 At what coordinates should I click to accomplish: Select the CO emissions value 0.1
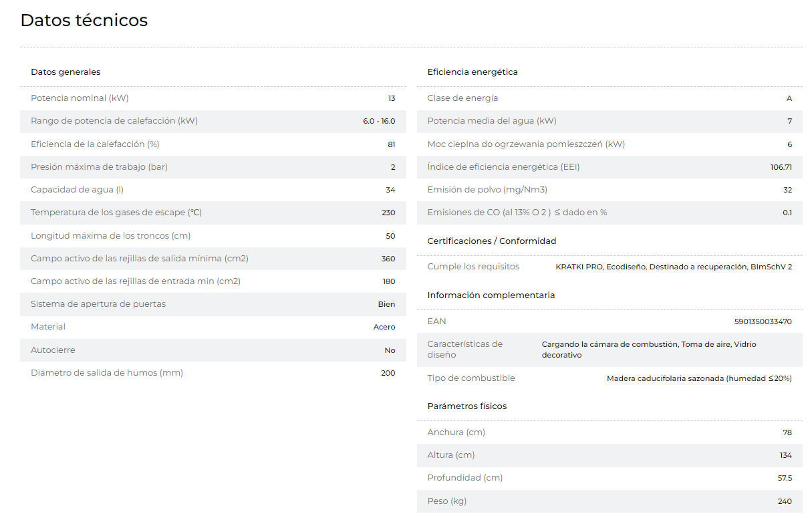(x=787, y=213)
